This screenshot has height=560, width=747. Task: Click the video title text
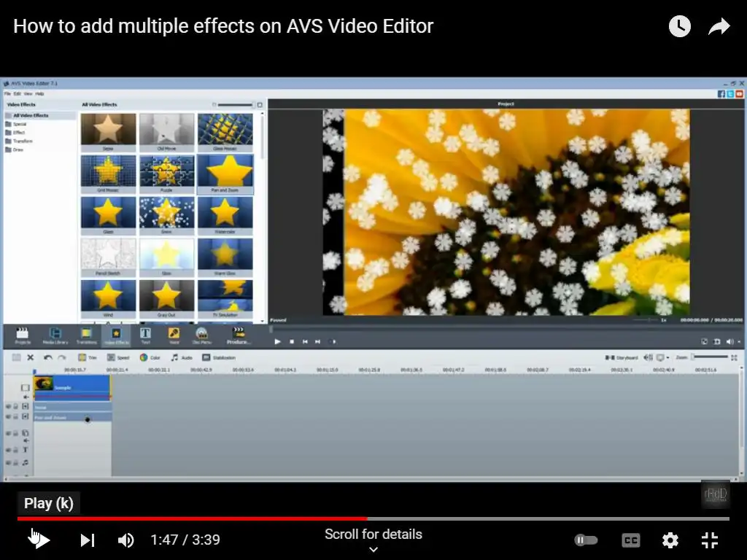coord(223,26)
